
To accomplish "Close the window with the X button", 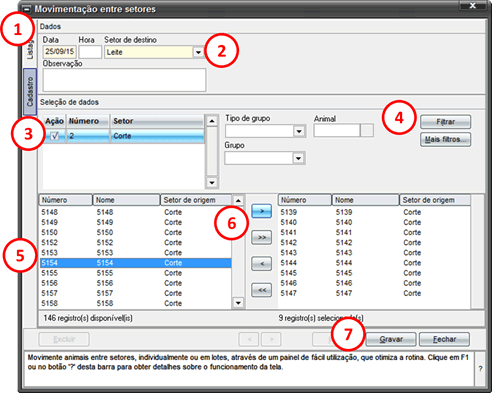I will 472,6.
